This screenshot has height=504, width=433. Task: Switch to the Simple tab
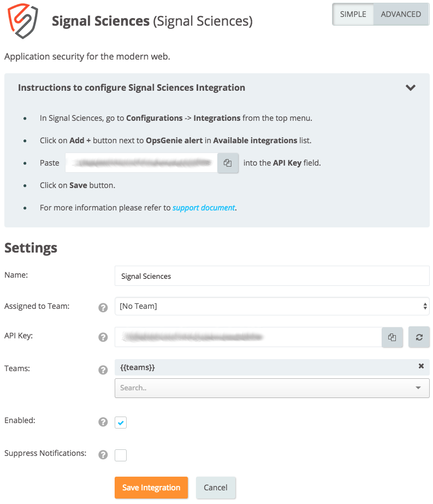(x=353, y=14)
